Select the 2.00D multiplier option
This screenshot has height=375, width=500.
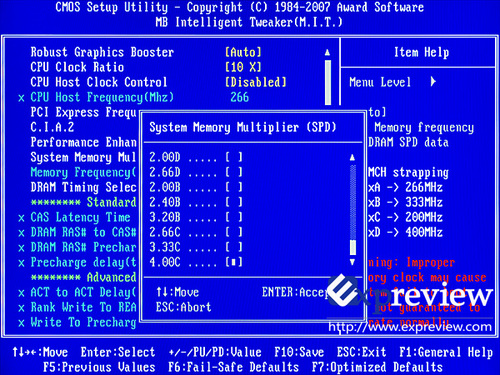[196, 157]
